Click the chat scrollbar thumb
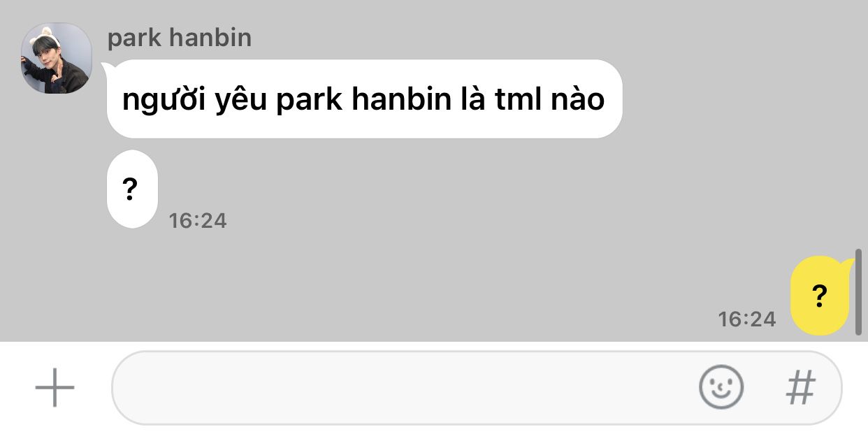 859,291
